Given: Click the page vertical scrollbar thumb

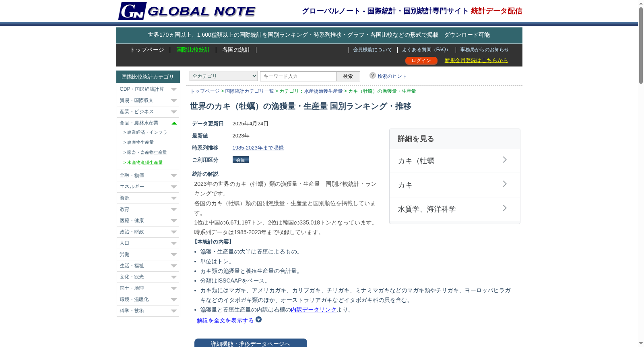Looking at the screenshot, I should tap(641, 45).
